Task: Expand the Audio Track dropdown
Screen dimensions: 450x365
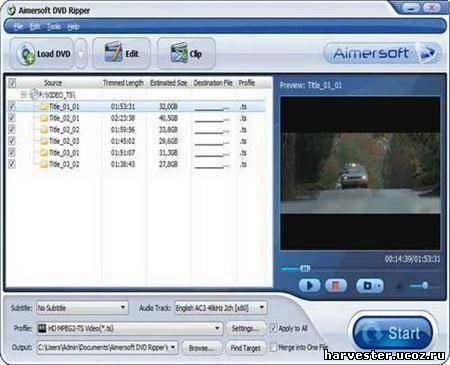Action: (220, 308)
